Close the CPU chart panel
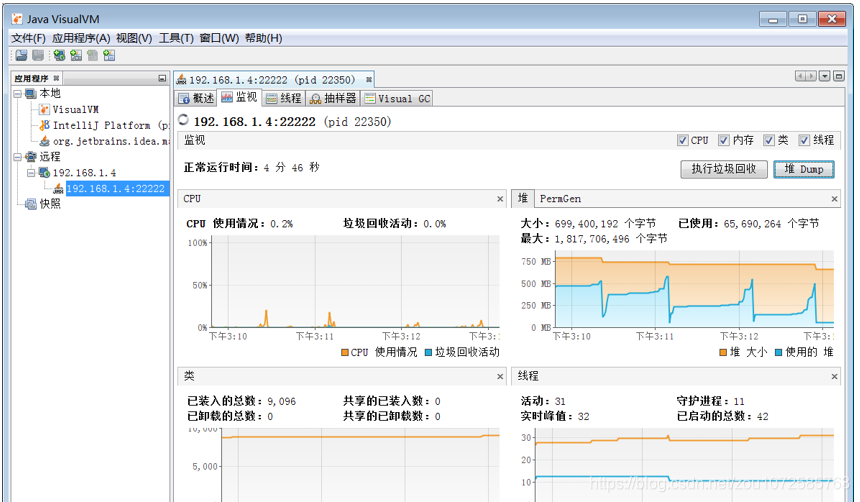The height and width of the screenshot is (502, 860). click(500, 199)
